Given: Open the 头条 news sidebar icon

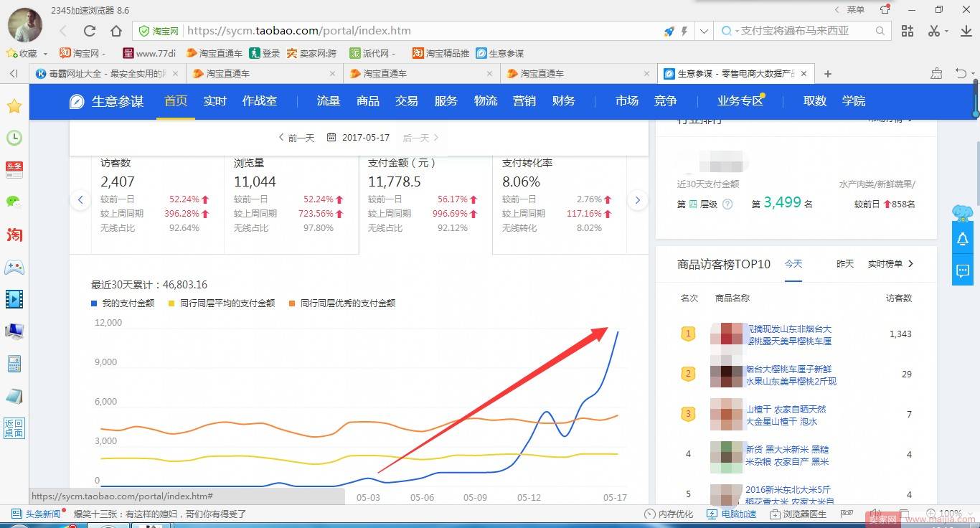Looking at the screenshot, I should [14, 170].
